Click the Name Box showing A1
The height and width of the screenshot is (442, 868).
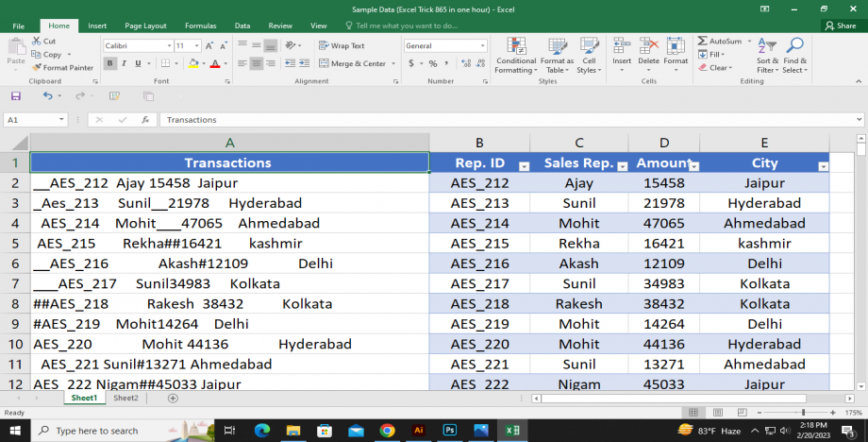click(28, 120)
